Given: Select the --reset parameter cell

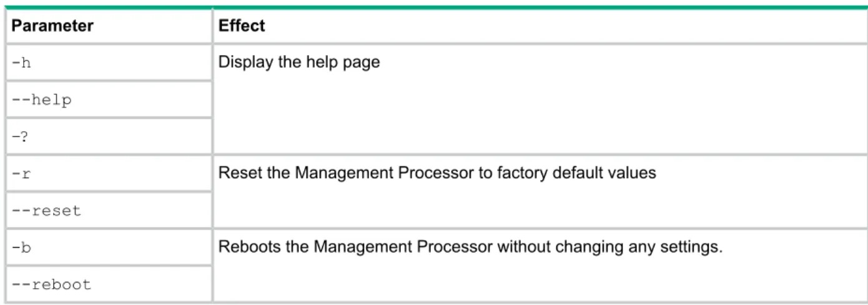Looking at the screenshot, I should tap(109, 210).
